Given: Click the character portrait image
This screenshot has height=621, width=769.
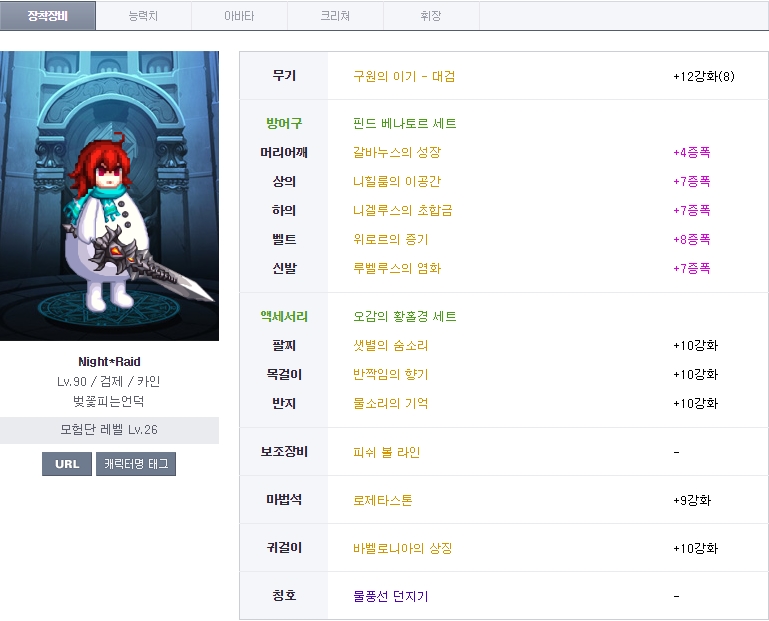Looking at the screenshot, I should point(109,196).
